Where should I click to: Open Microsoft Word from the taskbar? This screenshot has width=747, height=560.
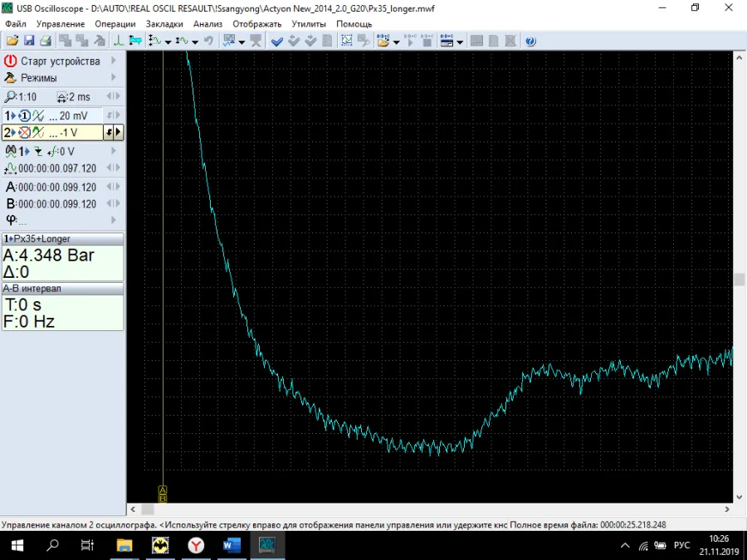coord(232,545)
